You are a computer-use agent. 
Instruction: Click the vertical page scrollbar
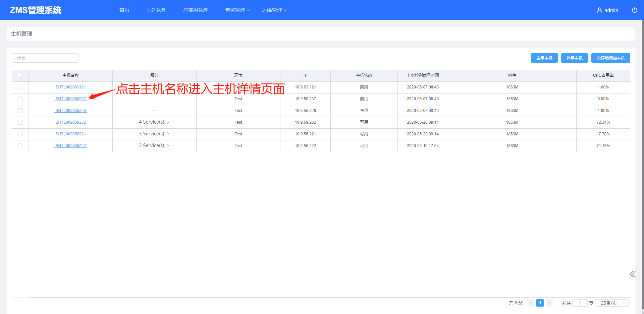click(x=643, y=164)
